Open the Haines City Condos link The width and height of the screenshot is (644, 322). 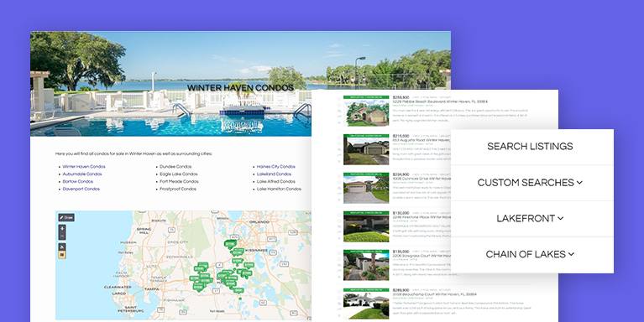pos(276,167)
